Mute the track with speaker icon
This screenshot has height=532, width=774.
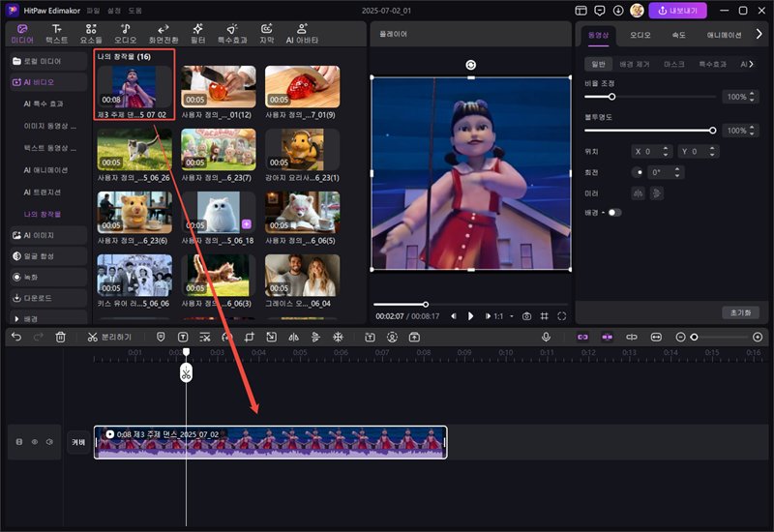tap(49, 442)
